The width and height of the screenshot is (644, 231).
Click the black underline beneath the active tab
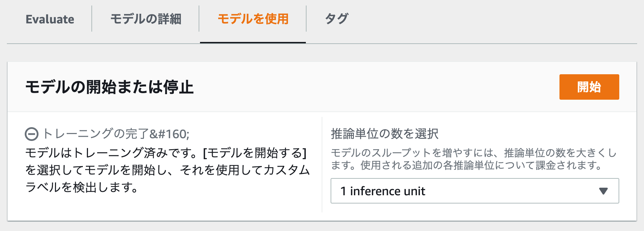tap(253, 43)
